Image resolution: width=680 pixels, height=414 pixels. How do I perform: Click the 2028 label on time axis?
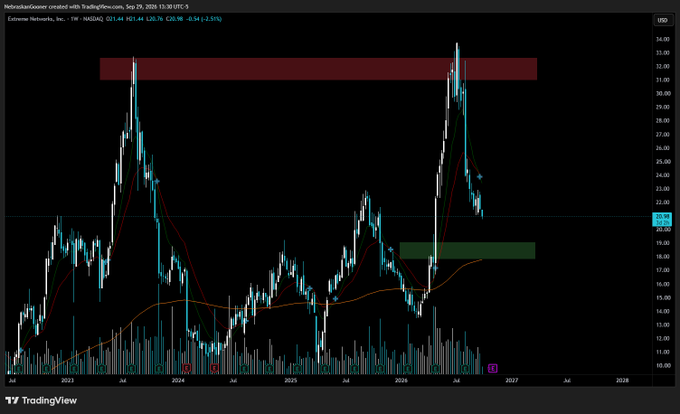pyautogui.click(x=622, y=380)
